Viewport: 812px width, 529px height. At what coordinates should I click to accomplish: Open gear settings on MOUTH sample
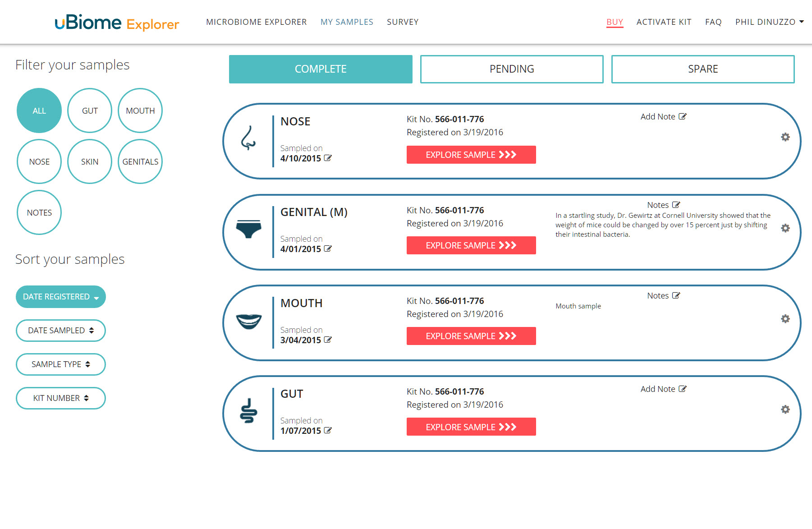785,319
